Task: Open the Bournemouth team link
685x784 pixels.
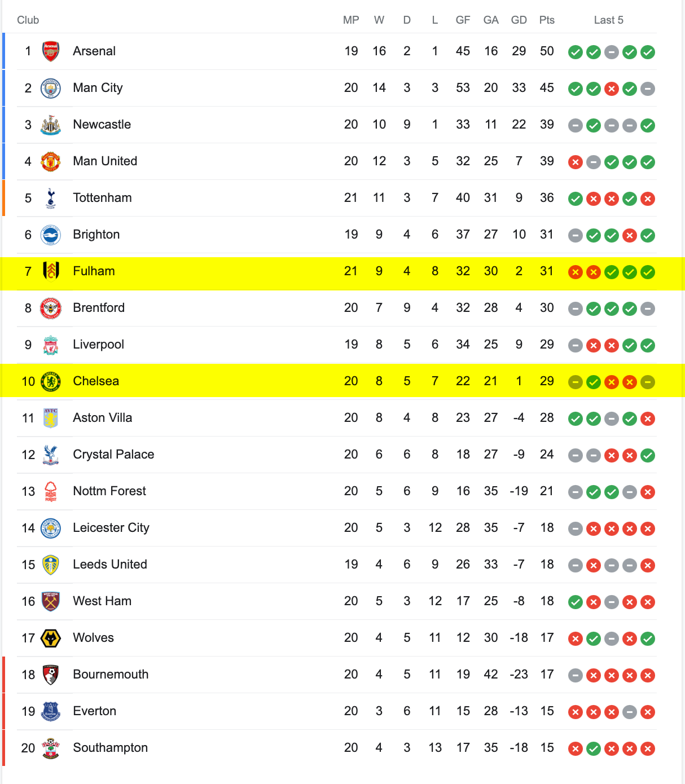Action: (111, 675)
